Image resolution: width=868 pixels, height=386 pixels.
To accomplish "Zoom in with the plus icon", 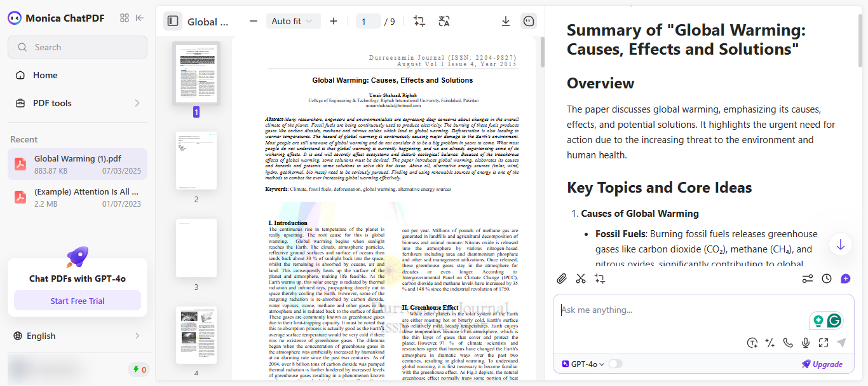I will tap(334, 21).
